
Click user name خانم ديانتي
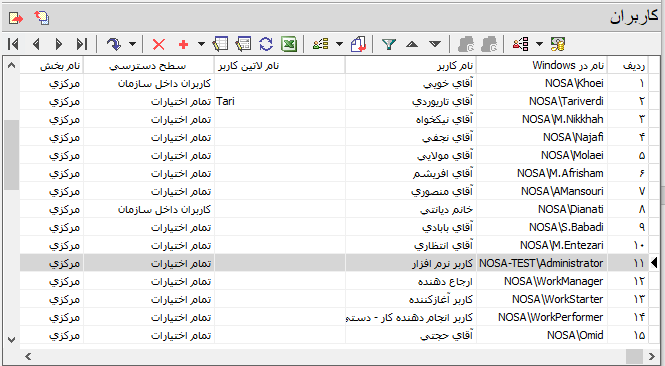tap(446, 210)
